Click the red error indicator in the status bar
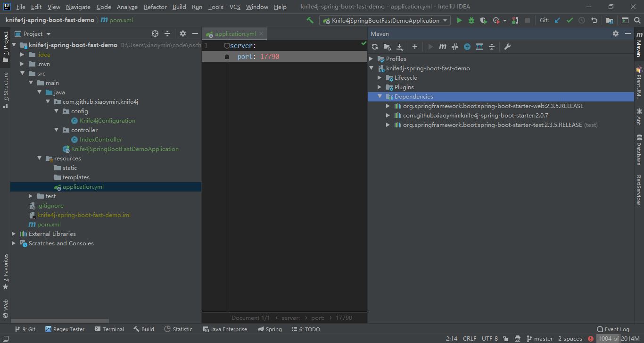Screen dimensions: 644x343 (591, 339)
